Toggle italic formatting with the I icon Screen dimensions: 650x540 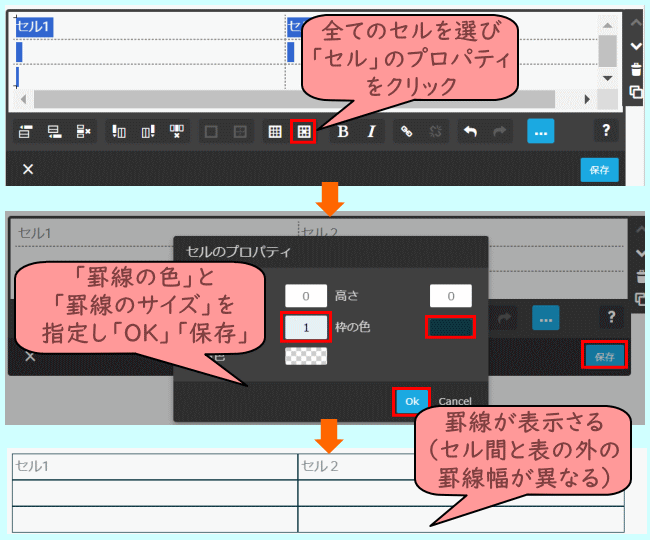click(x=371, y=132)
